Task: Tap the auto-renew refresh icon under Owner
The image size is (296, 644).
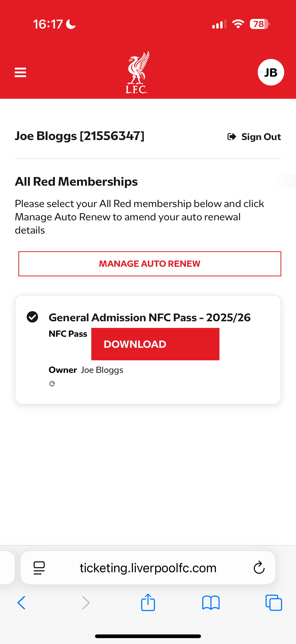Action: 52,383
